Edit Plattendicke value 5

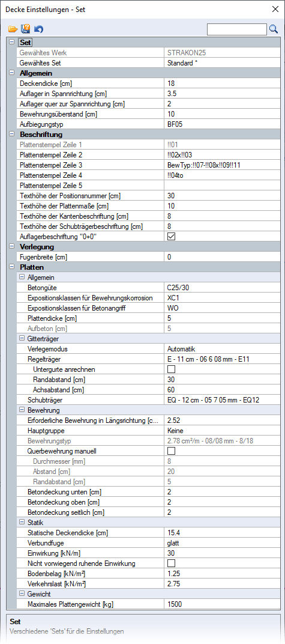pos(221,318)
